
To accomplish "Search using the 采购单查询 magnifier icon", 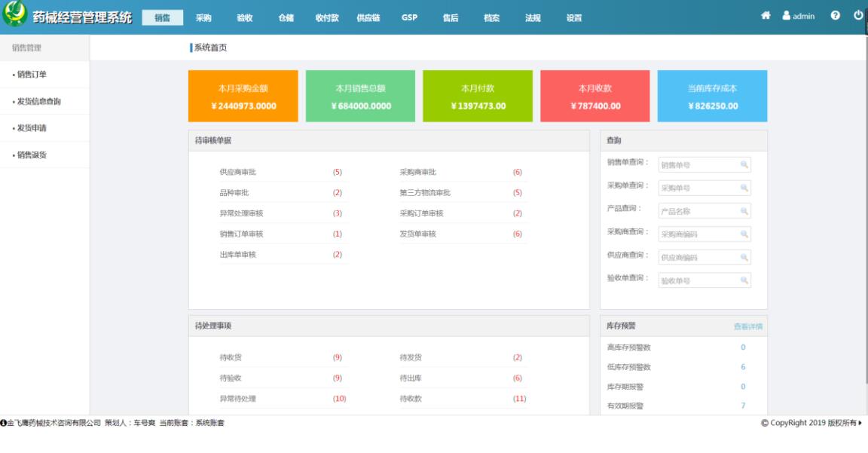I will coord(744,188).
